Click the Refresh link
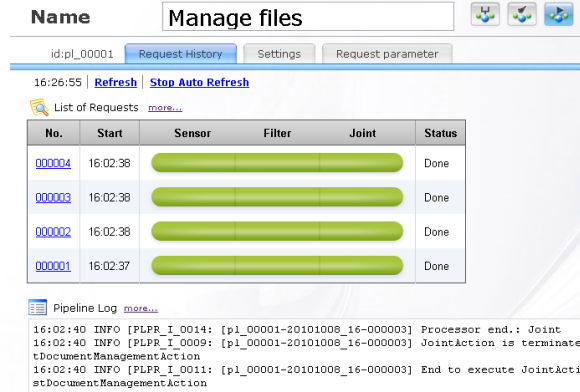This screenshot has width=580, height=392. click(x=115, y=82)
